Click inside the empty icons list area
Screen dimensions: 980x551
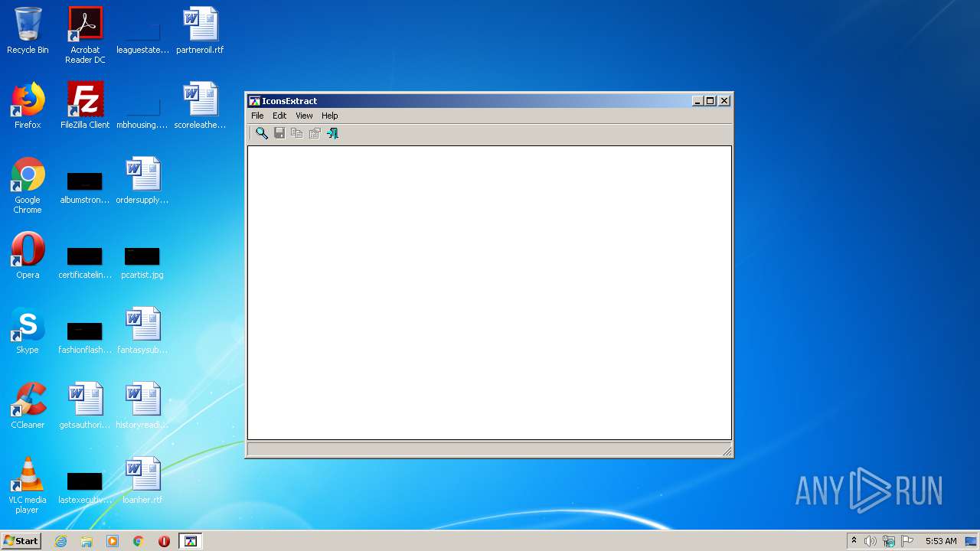tap(489, 292)
